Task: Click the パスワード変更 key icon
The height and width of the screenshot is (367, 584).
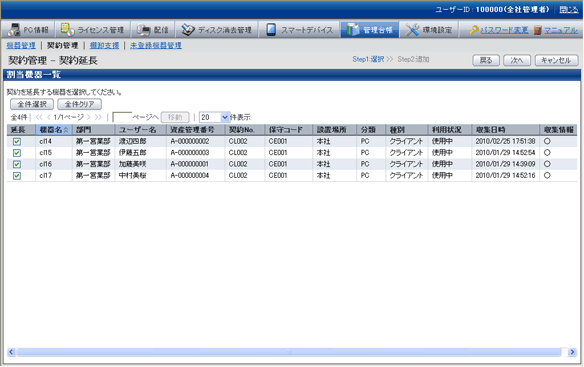Action: [x=473, y=30]
